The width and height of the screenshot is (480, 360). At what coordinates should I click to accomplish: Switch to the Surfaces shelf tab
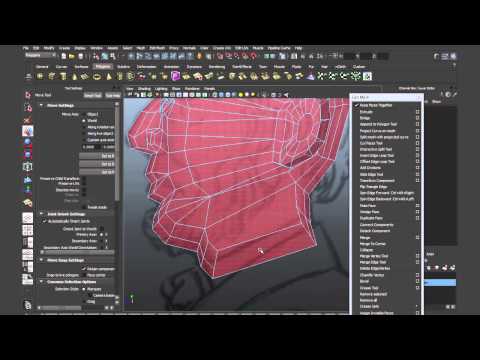point(81,67)
